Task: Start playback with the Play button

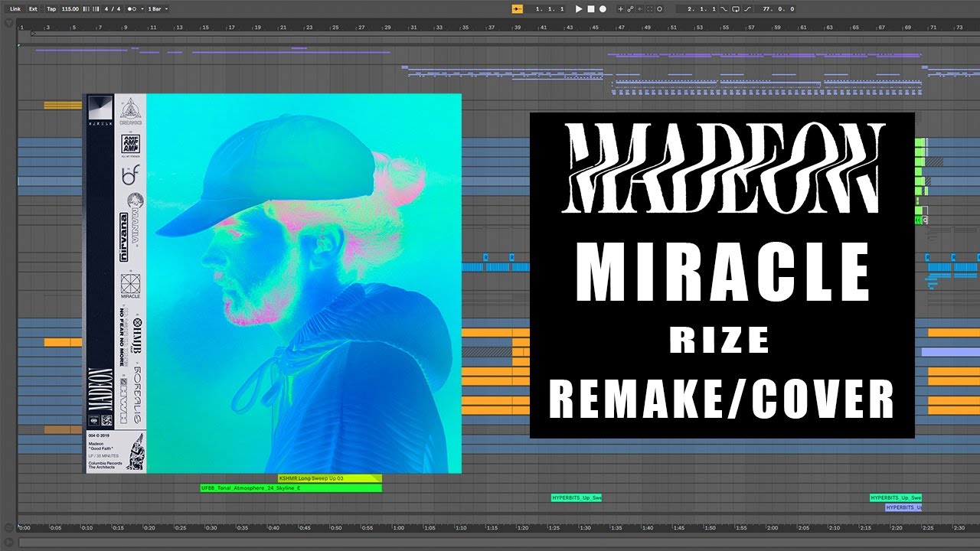Action: click(579, 9)
